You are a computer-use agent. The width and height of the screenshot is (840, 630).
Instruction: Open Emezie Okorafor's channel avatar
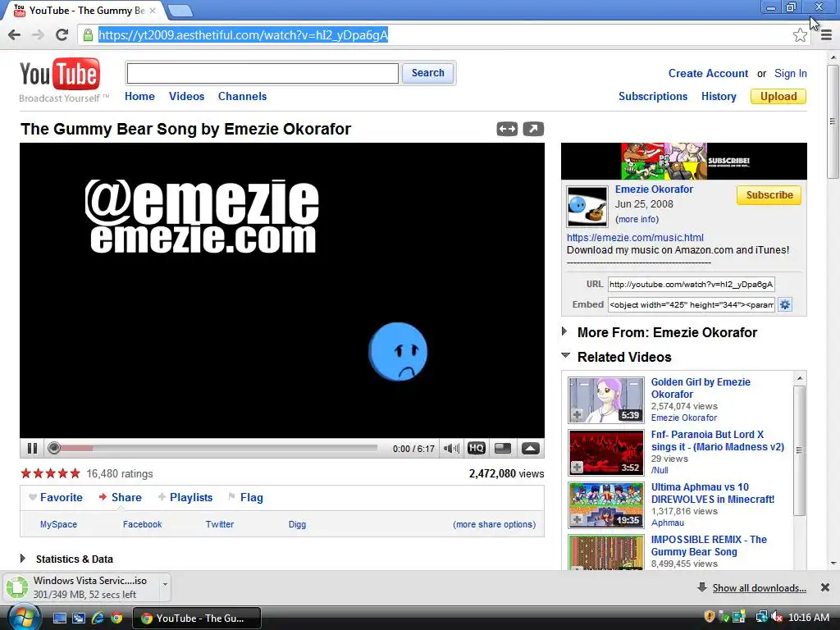point(587,206)
